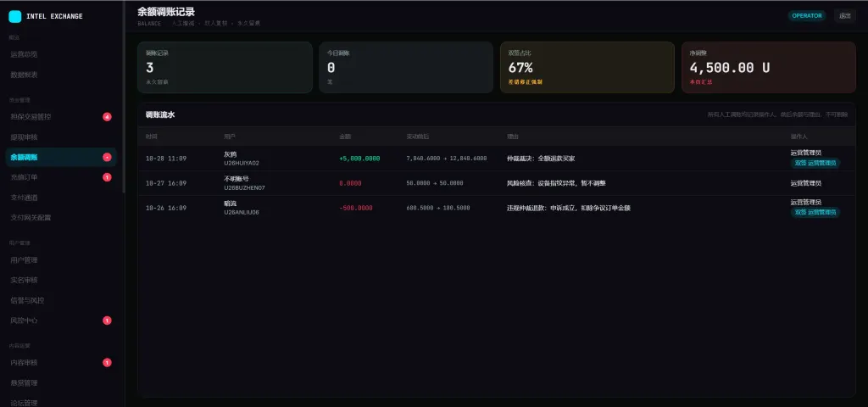
Task: Click the 理由 column header
Action: (x=513, y=137)
